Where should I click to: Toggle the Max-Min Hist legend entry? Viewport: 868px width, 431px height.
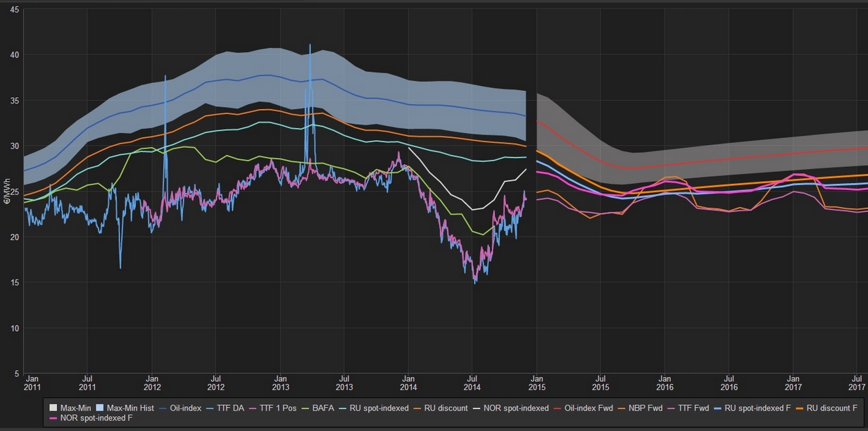click(x=130, y=408)
